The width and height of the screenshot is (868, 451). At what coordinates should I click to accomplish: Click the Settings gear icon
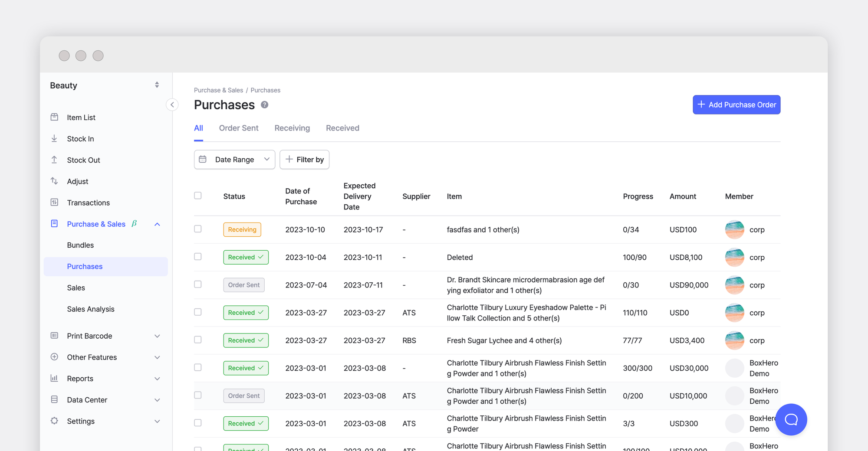54,421
